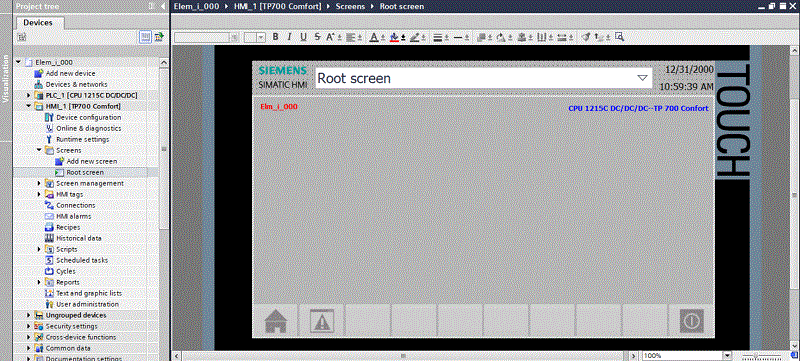This screenshot has width=800, height=361.
Task: Toggle Underline text formatting
Action: pos(303,37)
